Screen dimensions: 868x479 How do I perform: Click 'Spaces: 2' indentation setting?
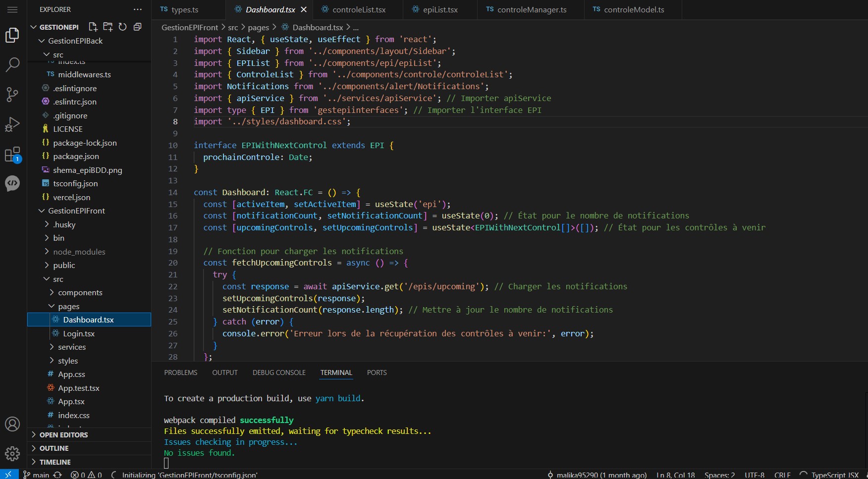click(x=719, y=475)
